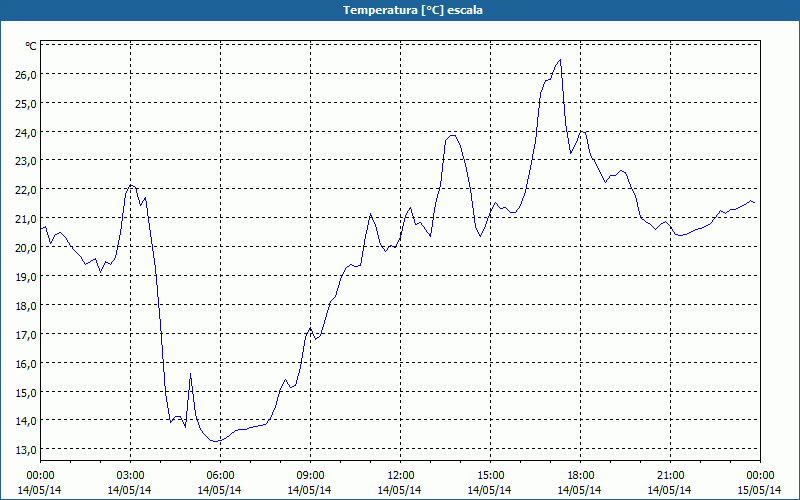Click the 15,0 y-axis label
Image resolution: width=800 pixels, height=500 pixels.
pos(27,393)
